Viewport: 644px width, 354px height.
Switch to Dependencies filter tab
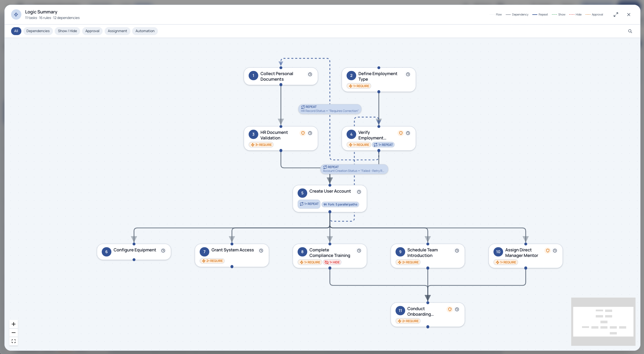[x=38, y=31]
